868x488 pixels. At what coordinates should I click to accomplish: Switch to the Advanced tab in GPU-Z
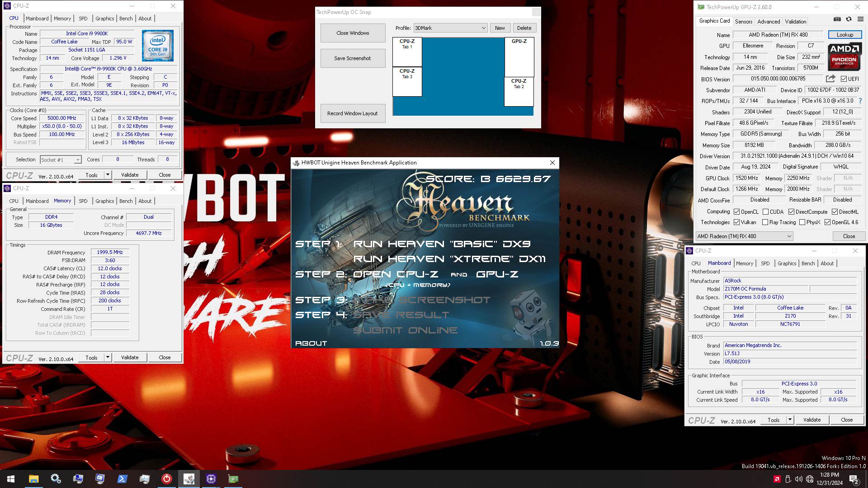tap(769, 21)
